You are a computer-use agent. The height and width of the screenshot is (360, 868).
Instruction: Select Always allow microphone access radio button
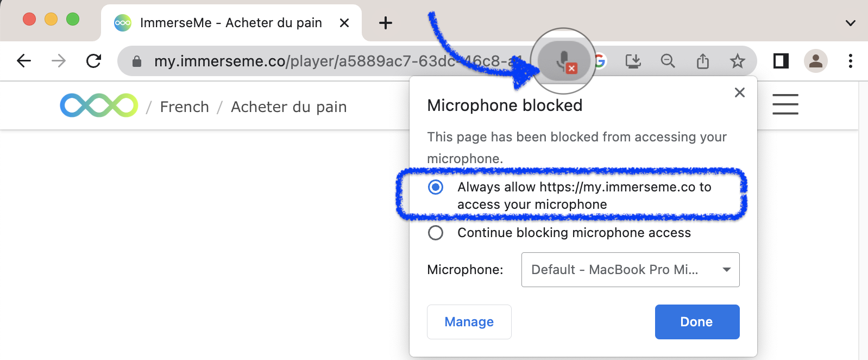[435, 187]
